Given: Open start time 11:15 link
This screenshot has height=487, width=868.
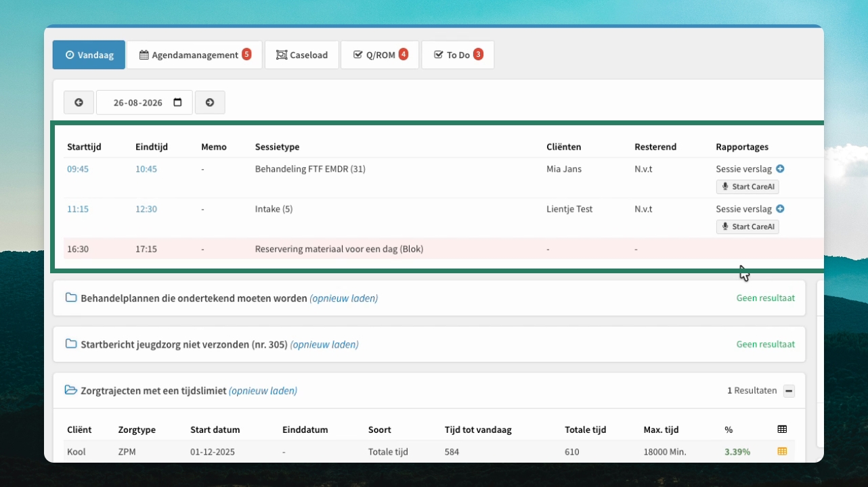Looking at the screenshot, I should click(x=78, y=209).
